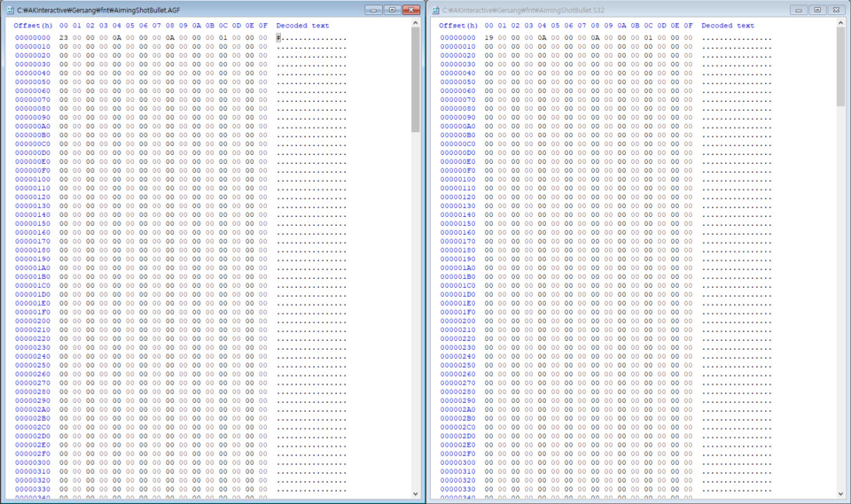Image resolution: width=851 pixels, height=504 pixels.
Task: Maximize the AimingShotBullet.S32 window
Action: click(816, 10)
